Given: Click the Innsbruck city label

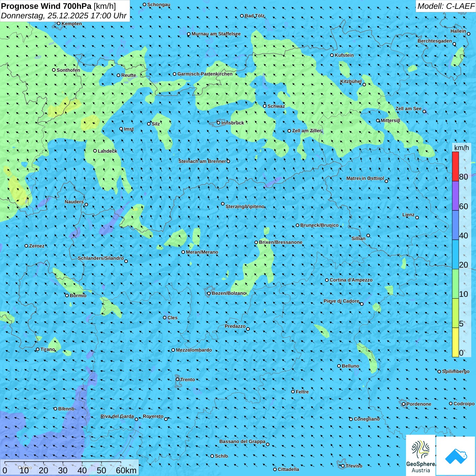Looking at the screenshot, I should 233,123.
